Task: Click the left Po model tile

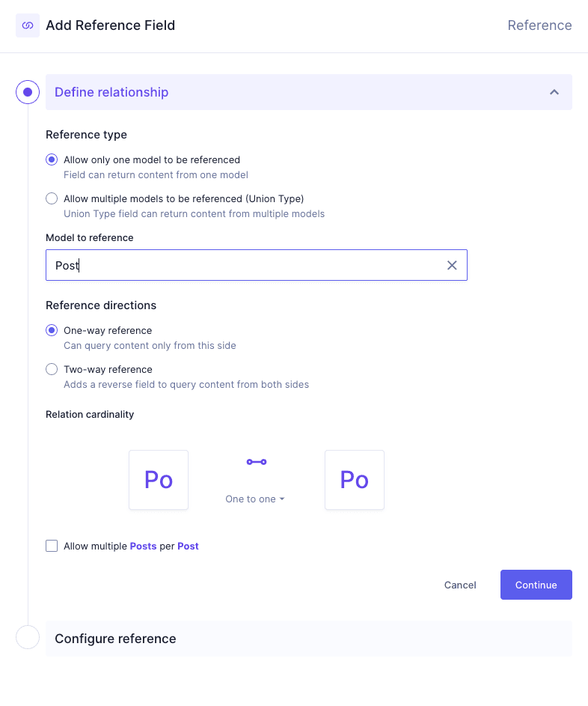Action: 159,480
